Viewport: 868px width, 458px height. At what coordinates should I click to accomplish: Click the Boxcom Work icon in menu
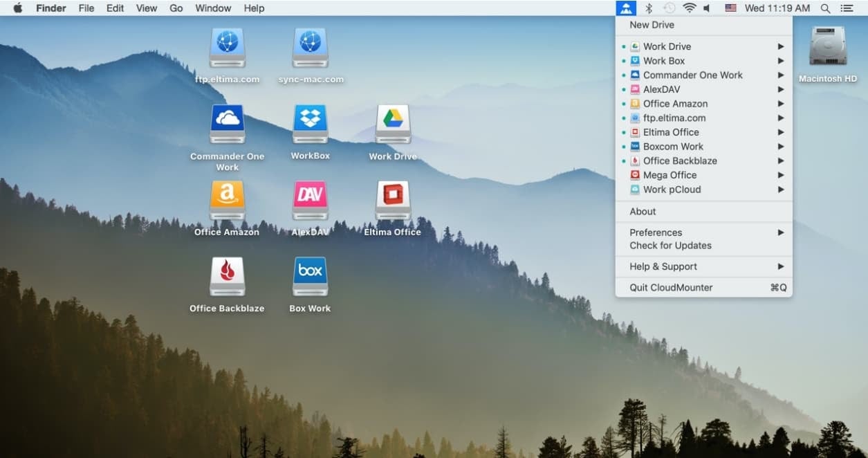(x=635, y=147)
